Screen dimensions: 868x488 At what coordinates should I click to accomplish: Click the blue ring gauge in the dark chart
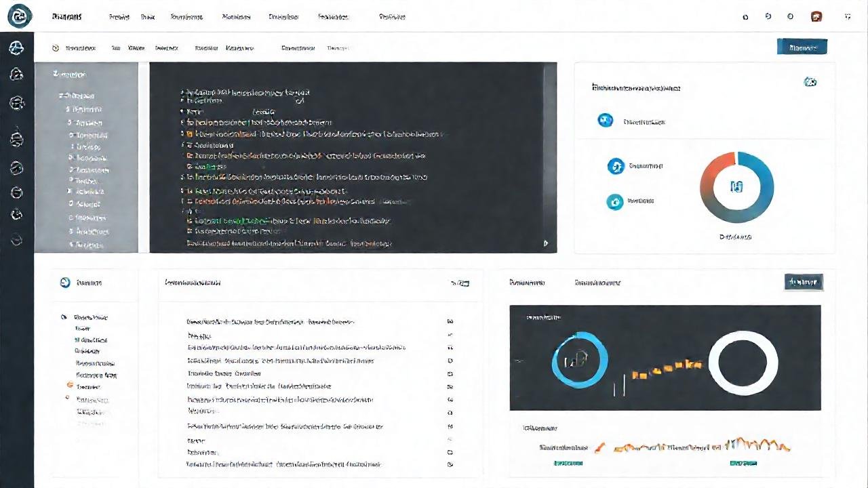tap(580, 359)
